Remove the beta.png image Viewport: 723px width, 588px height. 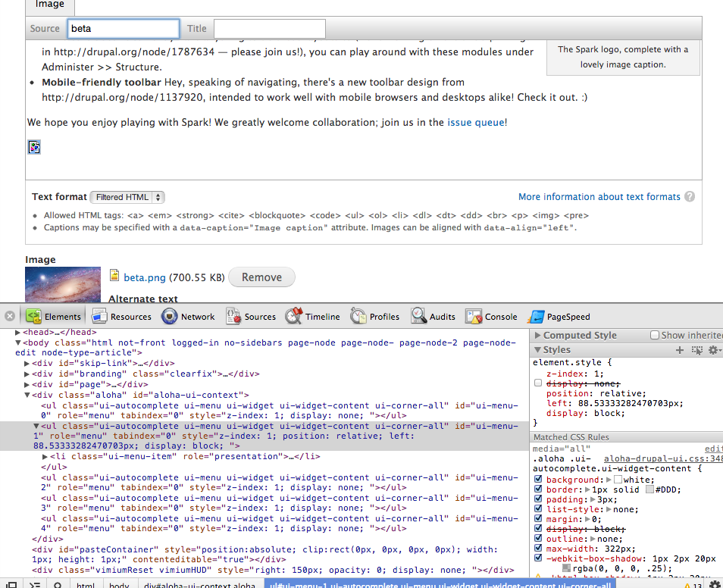click(261, 277)
